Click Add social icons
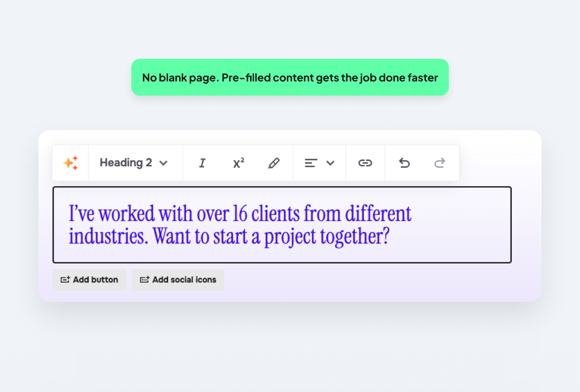The height and width of the screenshot is (392, 580). pos(178,280)
